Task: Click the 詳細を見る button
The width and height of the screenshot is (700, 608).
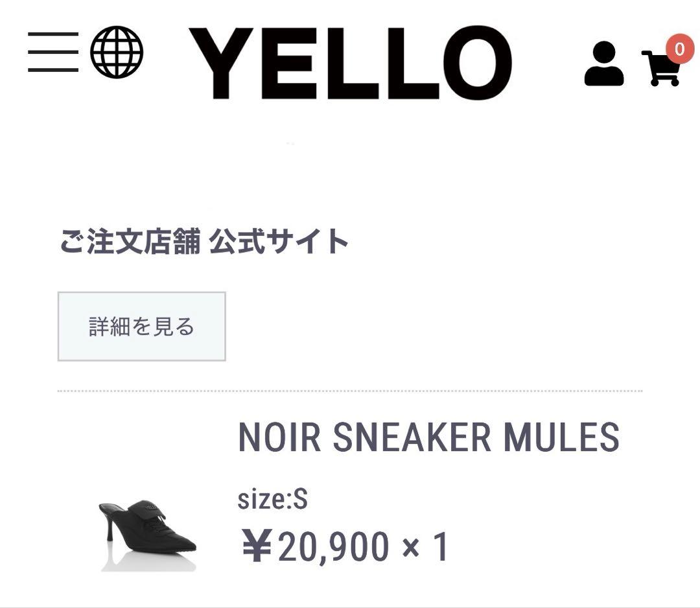Action: click(x=141, y=326)
